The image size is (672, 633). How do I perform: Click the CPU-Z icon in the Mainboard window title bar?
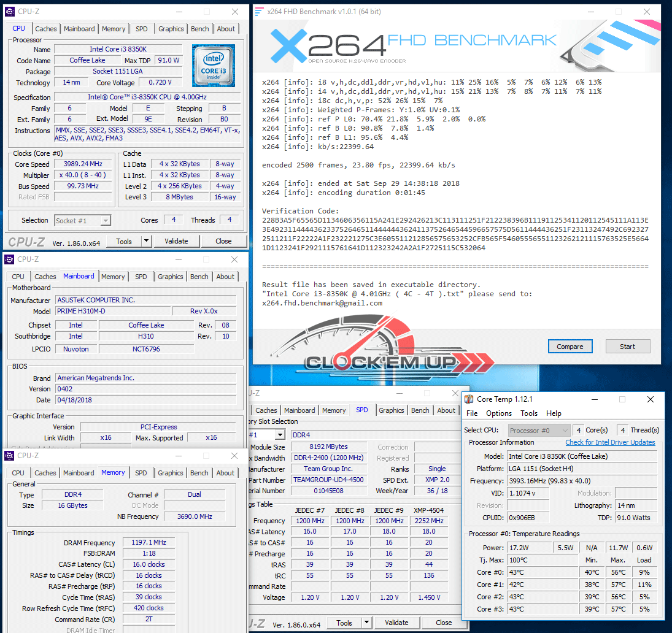click(10, 259)
